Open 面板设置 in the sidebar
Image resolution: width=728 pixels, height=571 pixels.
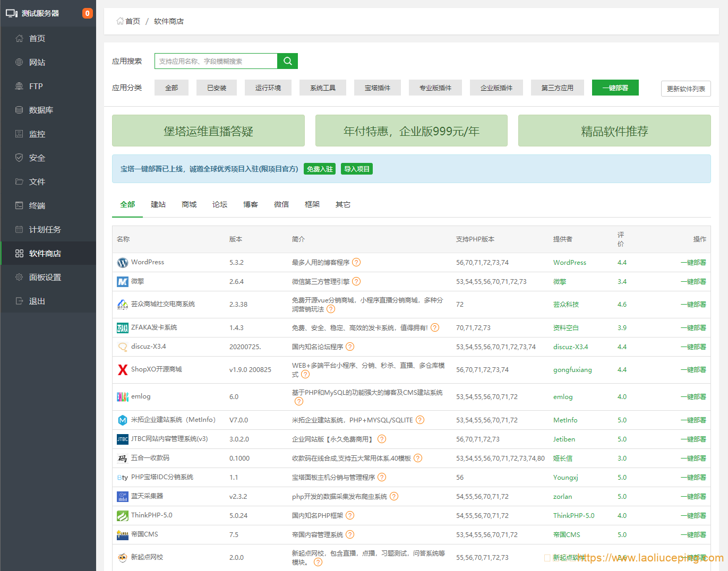48,277
